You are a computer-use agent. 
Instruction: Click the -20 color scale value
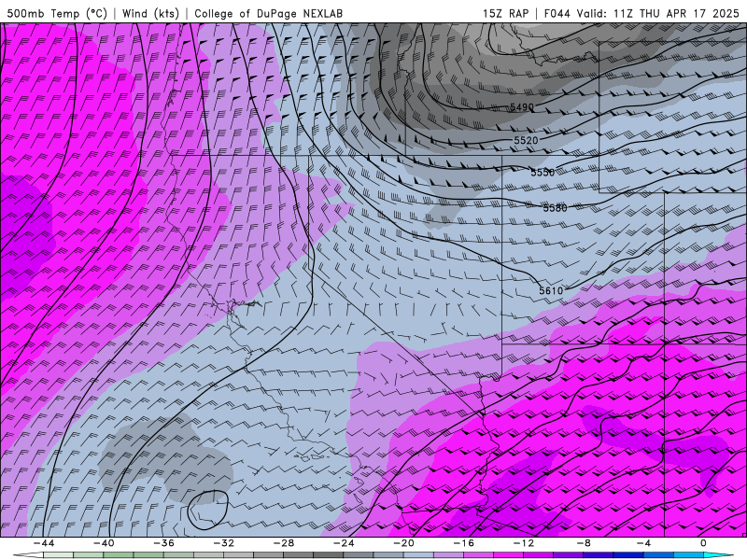pos(403,543)
